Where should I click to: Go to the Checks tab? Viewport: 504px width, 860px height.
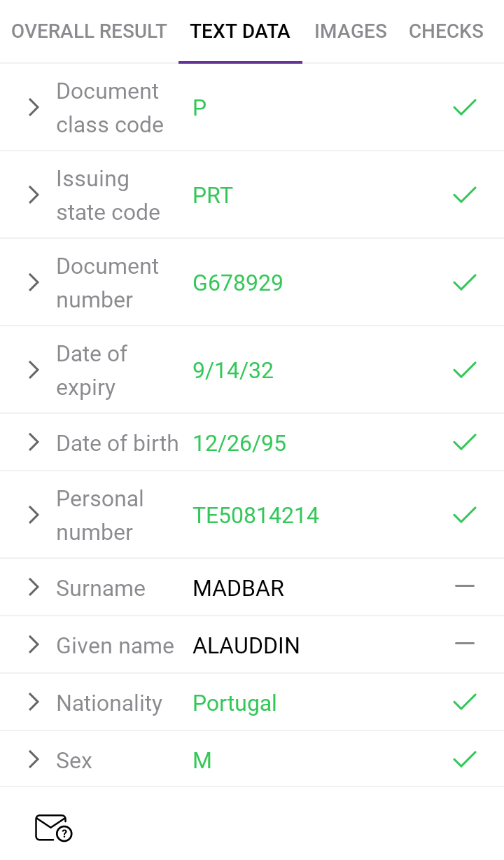point(446,32)
